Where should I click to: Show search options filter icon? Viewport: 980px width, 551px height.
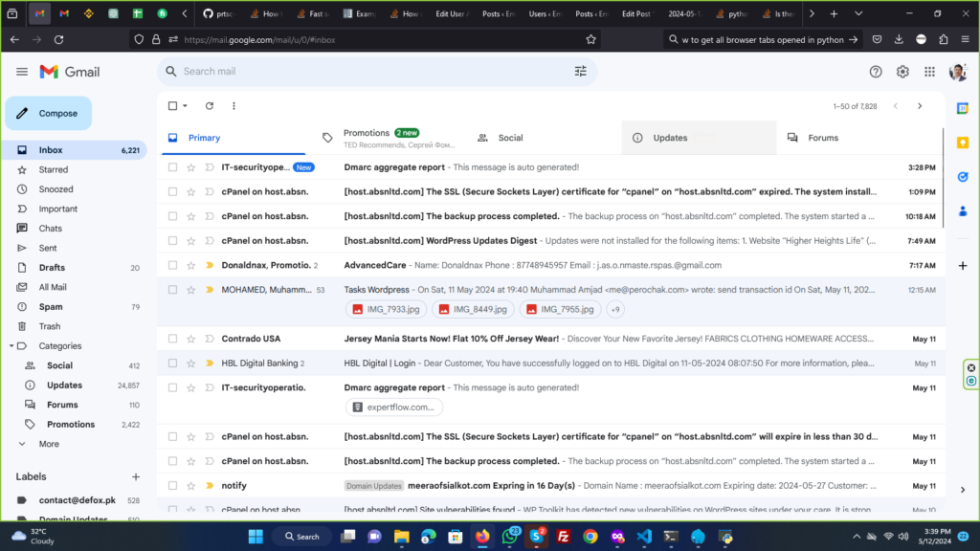[580, 71]
